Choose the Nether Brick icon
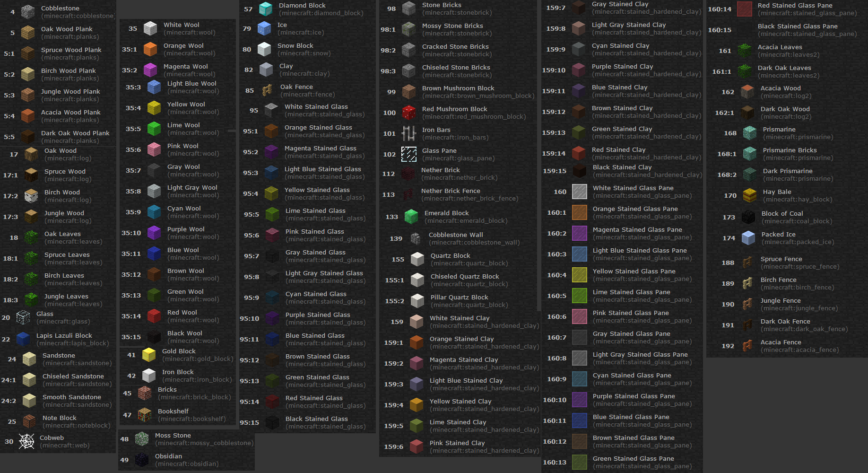This screenshot has height=473, width=868. (x=408, y=174)
